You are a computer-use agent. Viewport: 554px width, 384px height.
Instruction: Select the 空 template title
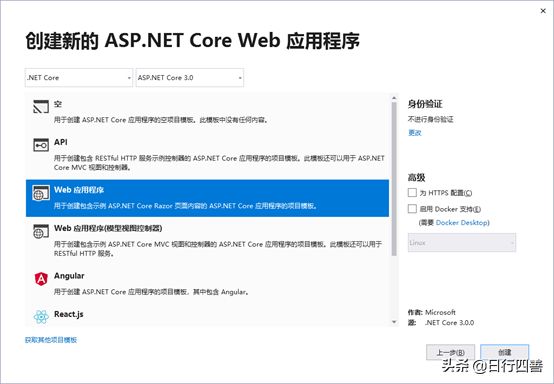pos(58,104)
